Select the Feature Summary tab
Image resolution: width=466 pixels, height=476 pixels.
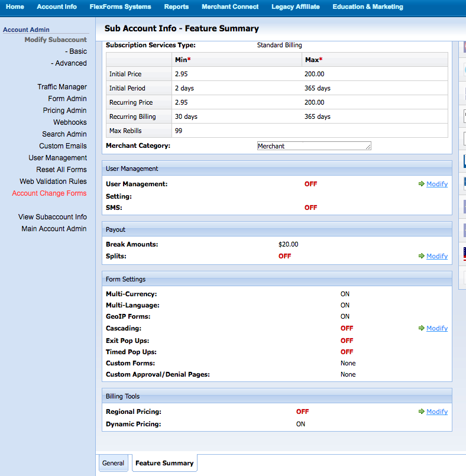click(164, 463)
